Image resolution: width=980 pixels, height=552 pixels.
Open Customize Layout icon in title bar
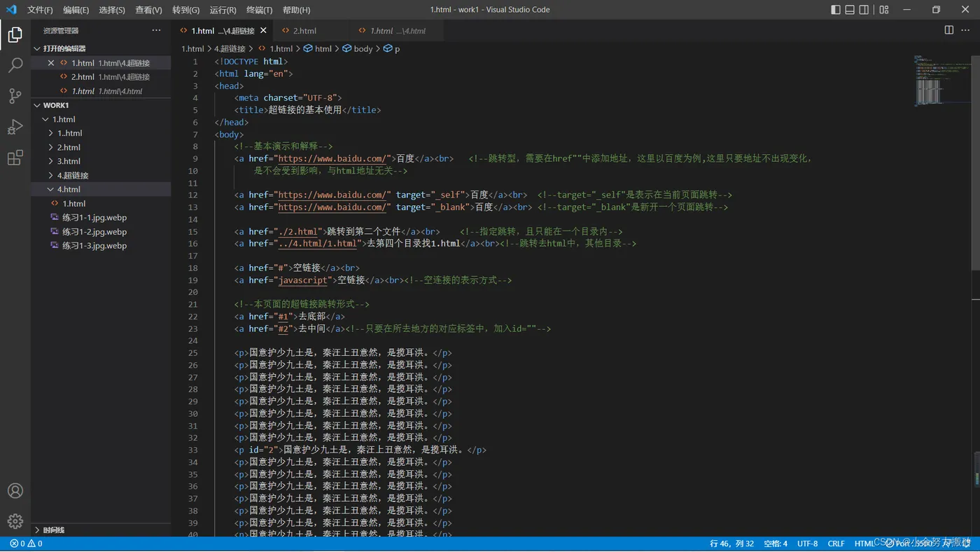tap(884, 10)
